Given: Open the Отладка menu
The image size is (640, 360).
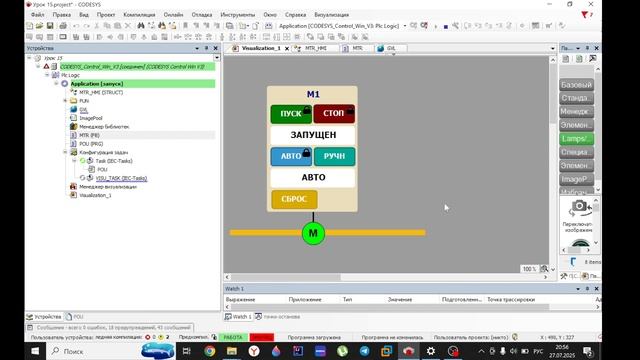Looking at the screenshot, I should coord(202,15).
